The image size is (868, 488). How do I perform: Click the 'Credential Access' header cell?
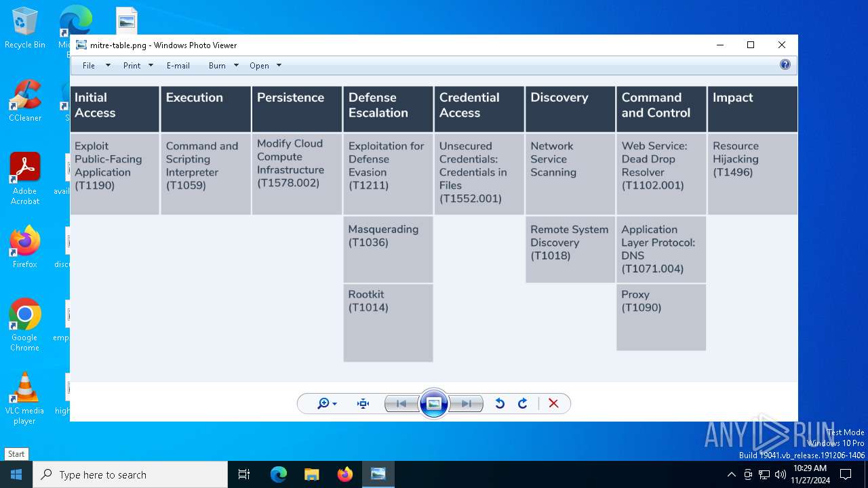point(479,108)
